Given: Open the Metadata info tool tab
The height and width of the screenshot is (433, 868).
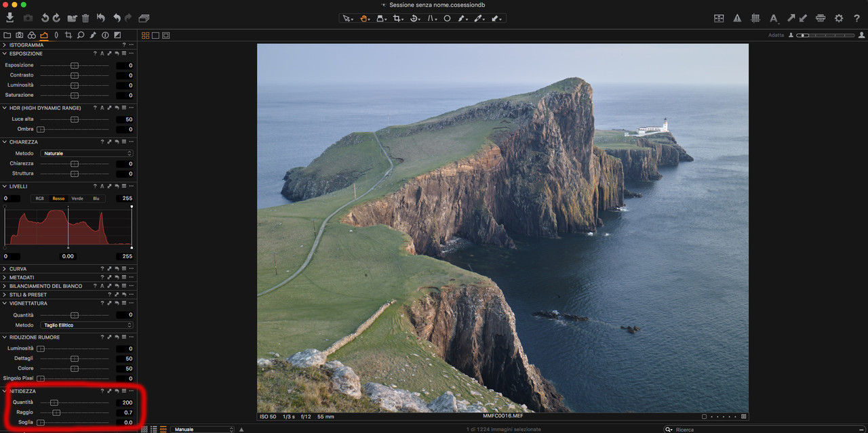Looking at the screenshot, I should click(105, 35).
